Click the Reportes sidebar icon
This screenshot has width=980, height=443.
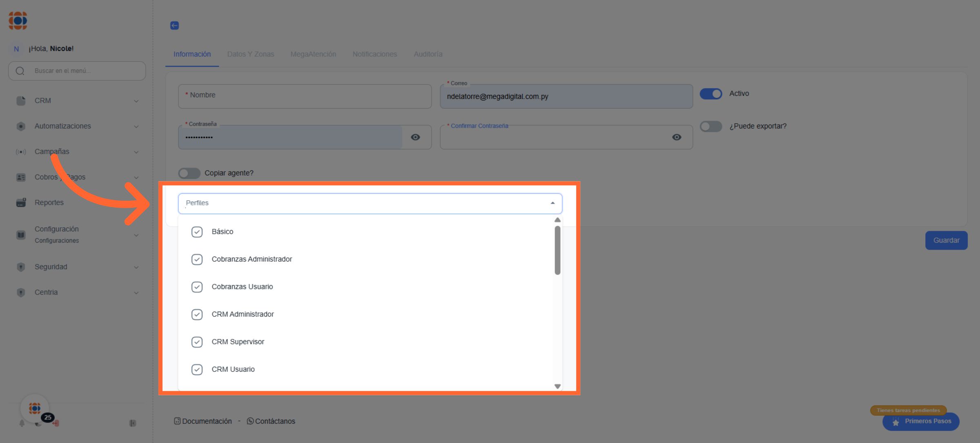pyautogui.click(x=21, y=202)
